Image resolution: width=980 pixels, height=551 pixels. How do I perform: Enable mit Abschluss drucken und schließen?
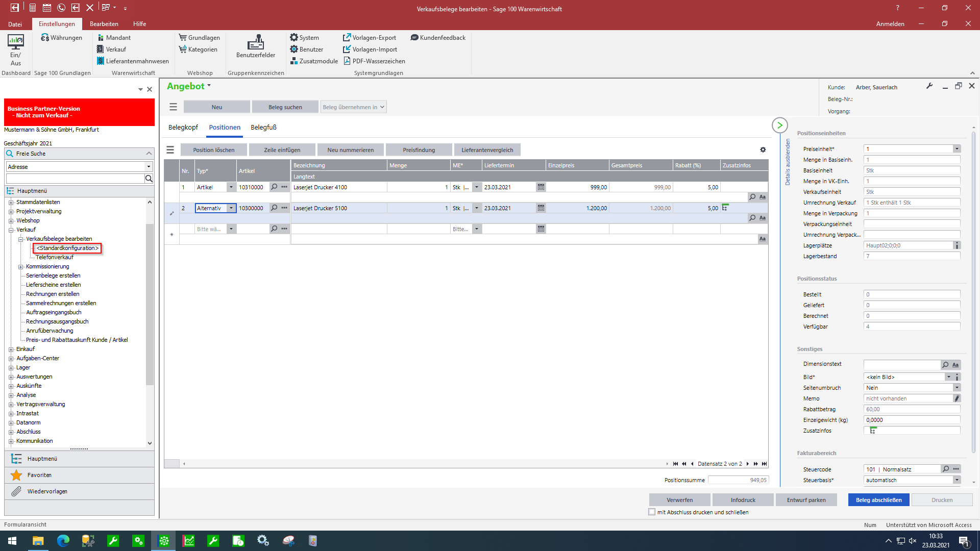(x=652, y=512)
